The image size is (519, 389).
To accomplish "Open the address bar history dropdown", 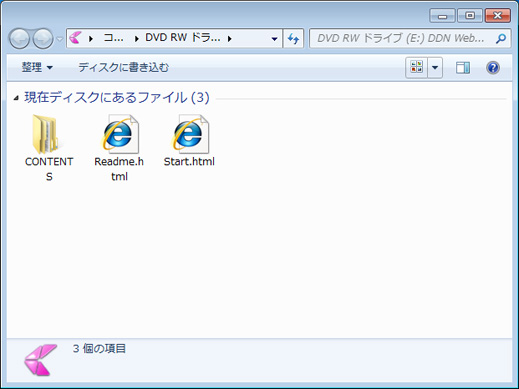I will (274, 39).
